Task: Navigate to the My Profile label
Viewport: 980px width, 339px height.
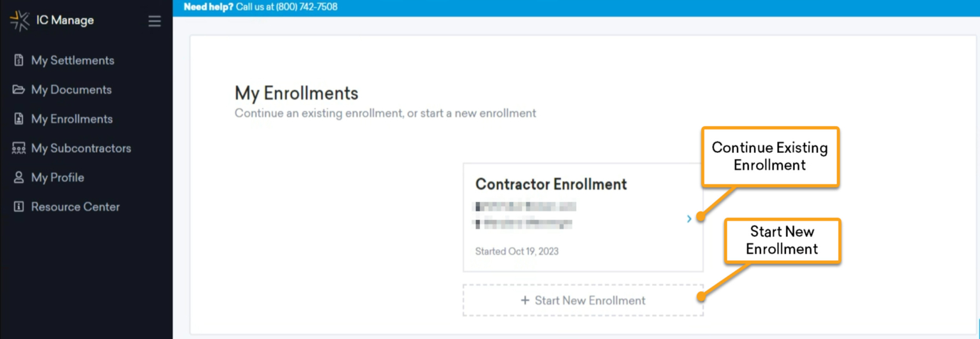Action: tap(57, 178)
